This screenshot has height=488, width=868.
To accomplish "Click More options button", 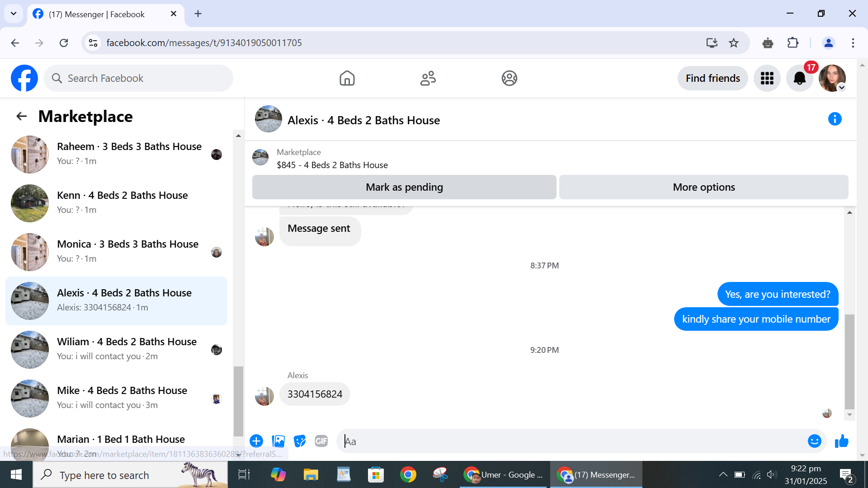I will tap(703, 187).
